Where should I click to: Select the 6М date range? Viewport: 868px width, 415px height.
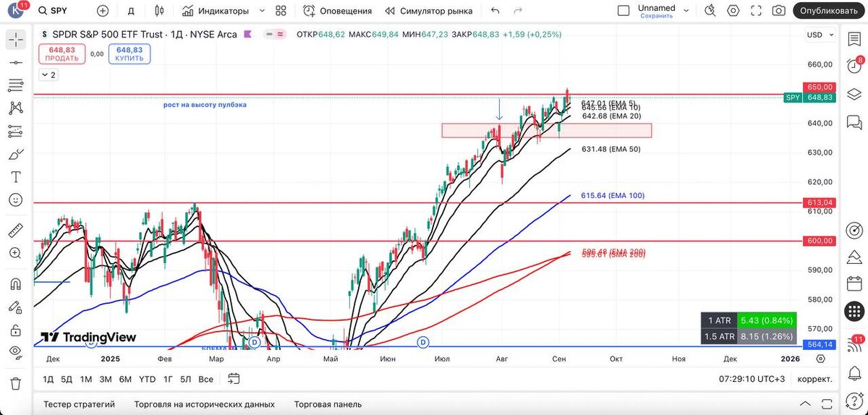125,379
